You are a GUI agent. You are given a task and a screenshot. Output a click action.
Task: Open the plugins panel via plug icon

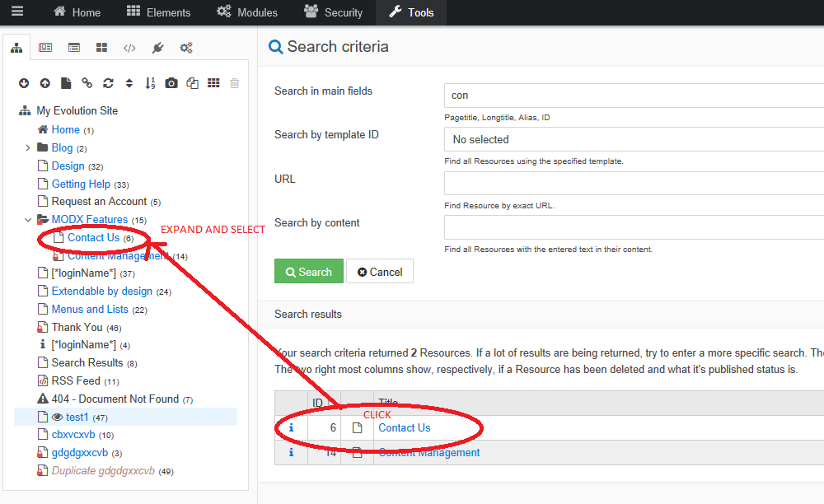pos(157,47)
